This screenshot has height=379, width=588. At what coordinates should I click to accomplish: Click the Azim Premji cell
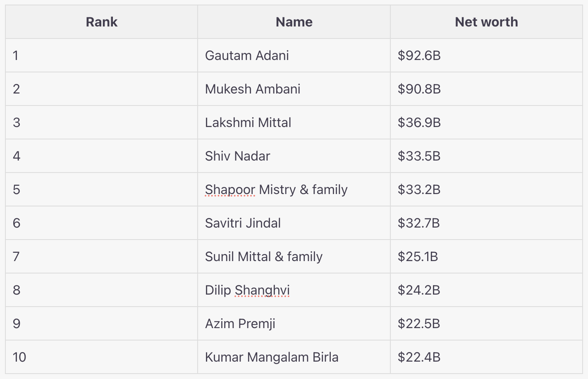point(240,324)
